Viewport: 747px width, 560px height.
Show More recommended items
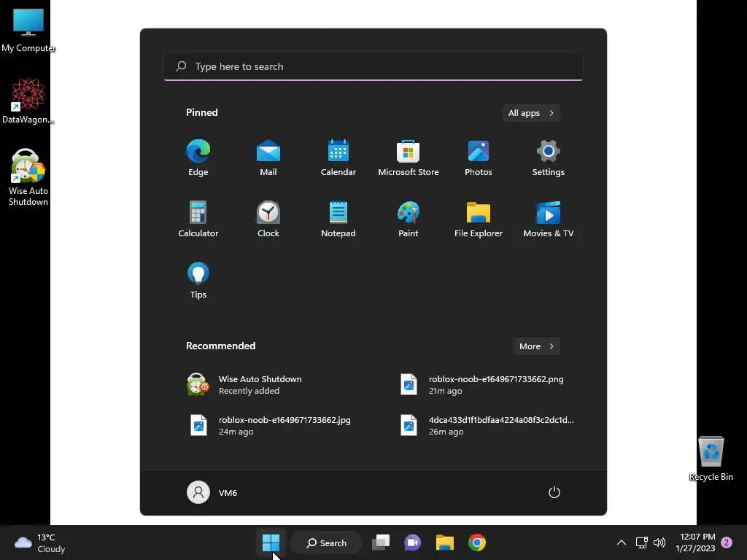point(536,346)
